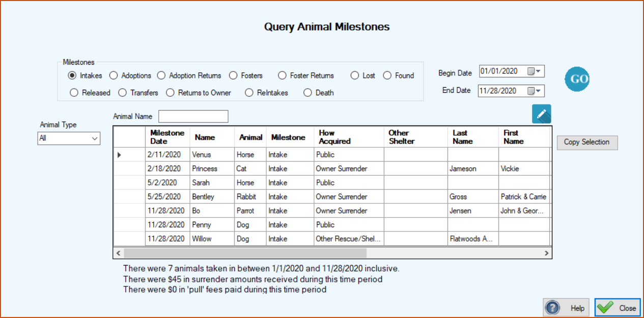Viewport: 644px width, 318px height.
Task: Click the horizontal scrollbar thumb in grid
Action: pyautogui.click(x=245, y=253)
